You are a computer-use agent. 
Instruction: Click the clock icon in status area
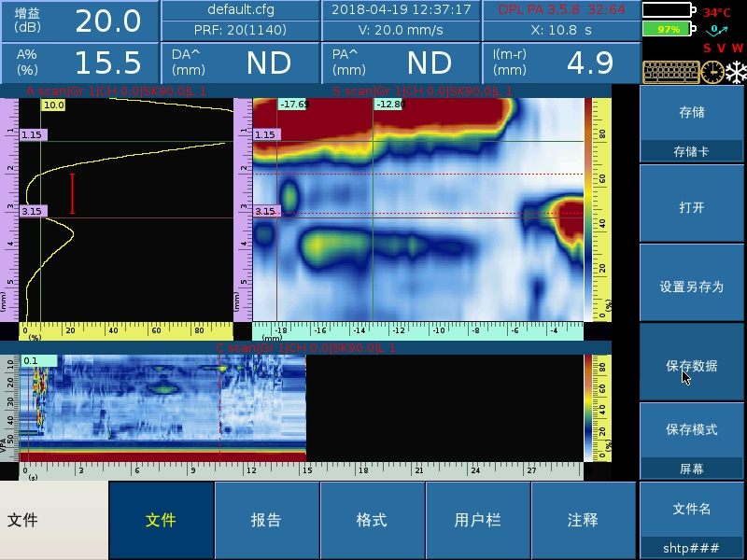(712, 72)
